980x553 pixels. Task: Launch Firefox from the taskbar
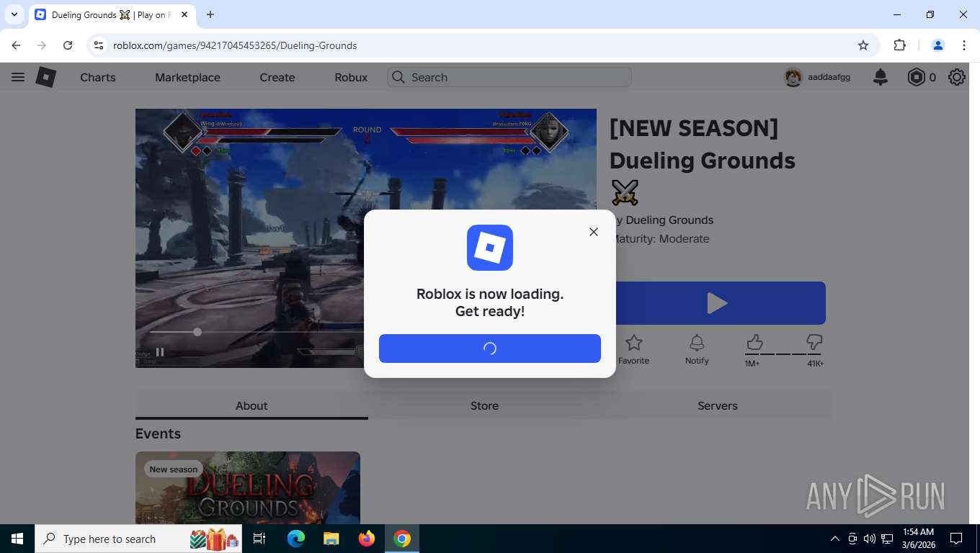367,539
